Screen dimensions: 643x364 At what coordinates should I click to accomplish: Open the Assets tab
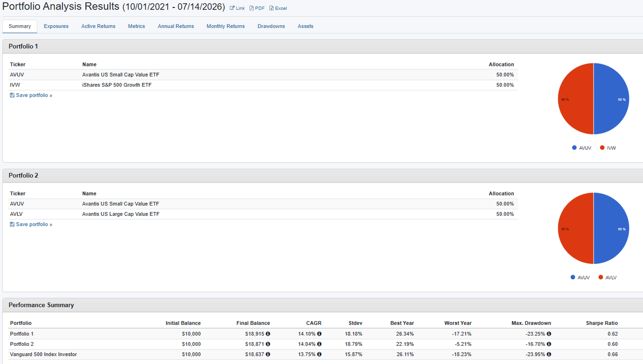305,26
